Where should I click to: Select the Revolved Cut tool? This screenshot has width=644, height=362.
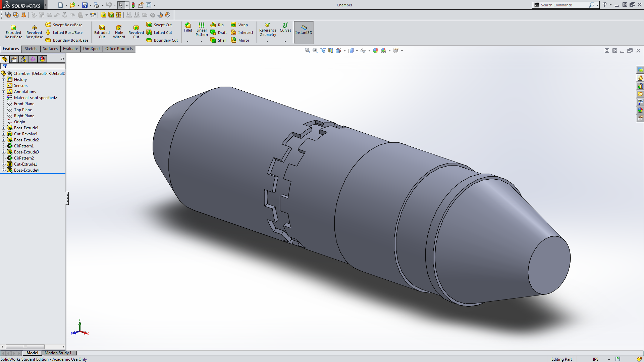tap(136, 32)
